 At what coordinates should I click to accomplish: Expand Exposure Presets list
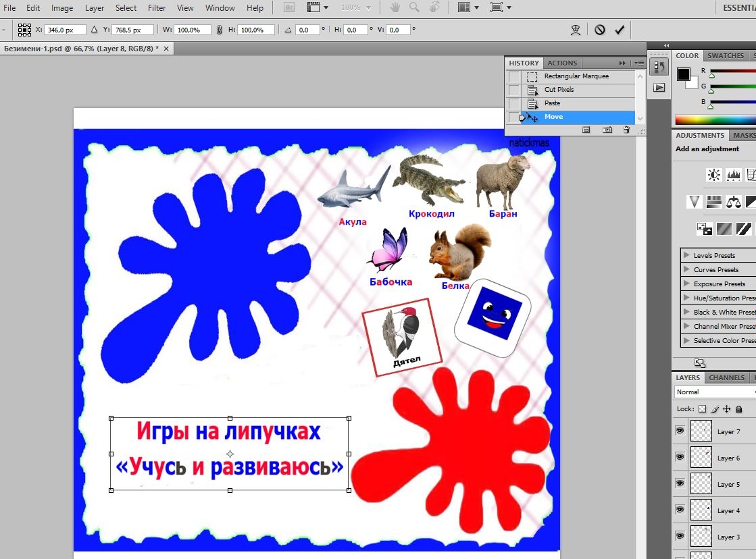(686, 284)
